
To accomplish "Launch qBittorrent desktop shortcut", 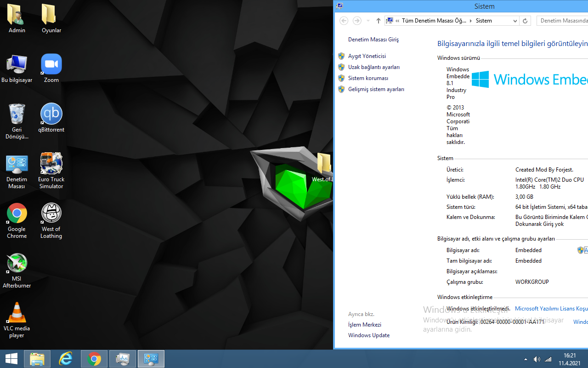I will (x=51, y=118).
